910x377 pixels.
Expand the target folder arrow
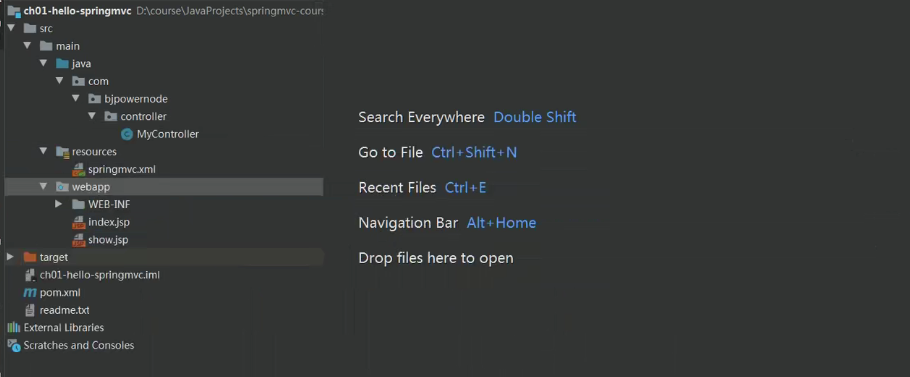point(10,257)
